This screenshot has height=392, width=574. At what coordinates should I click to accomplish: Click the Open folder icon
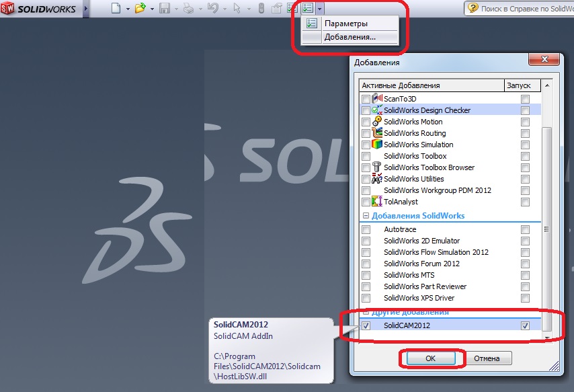click(140, 8)
